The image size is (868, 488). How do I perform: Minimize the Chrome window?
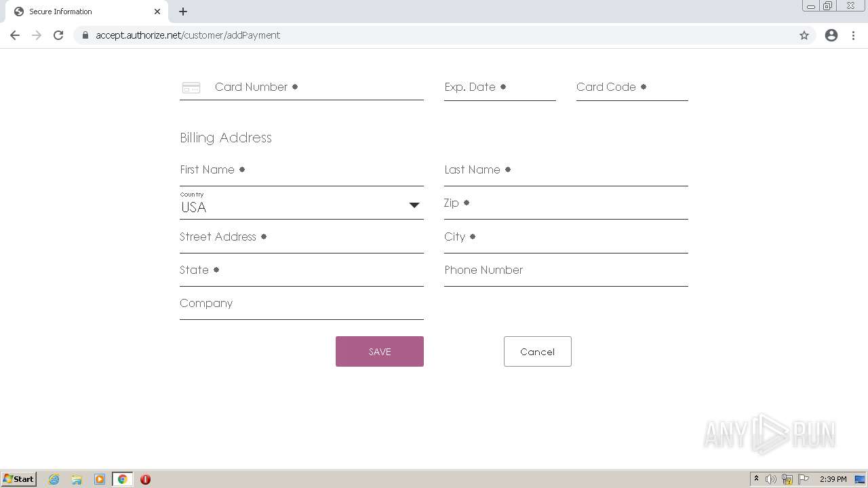811,6
